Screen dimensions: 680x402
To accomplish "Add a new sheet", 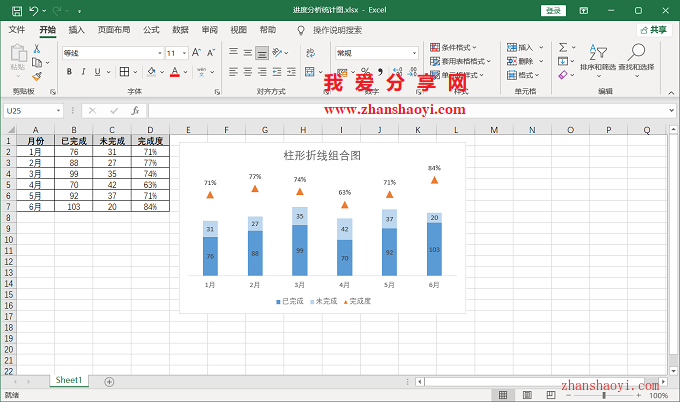I will 109,382.
